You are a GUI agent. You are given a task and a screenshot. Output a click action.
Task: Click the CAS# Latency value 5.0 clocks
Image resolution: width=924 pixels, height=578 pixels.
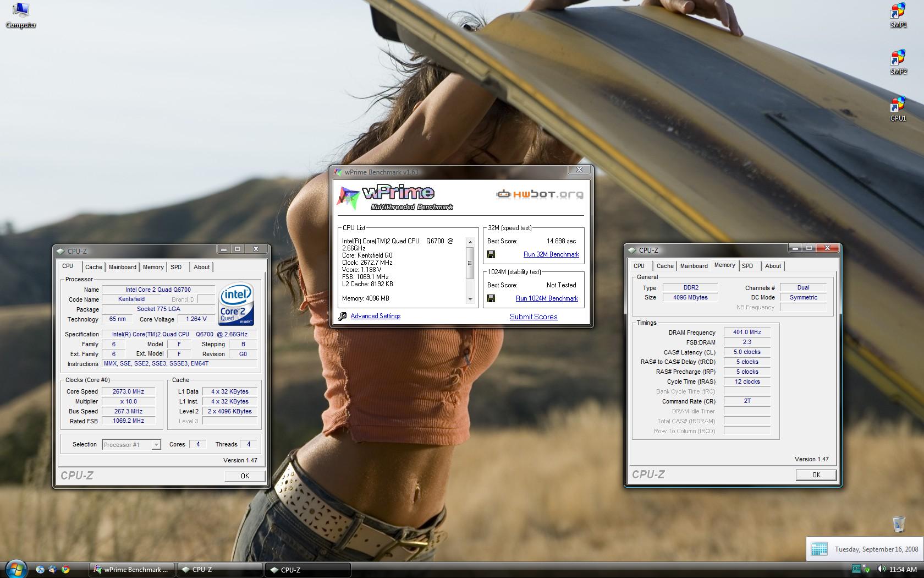pos(747,352)
